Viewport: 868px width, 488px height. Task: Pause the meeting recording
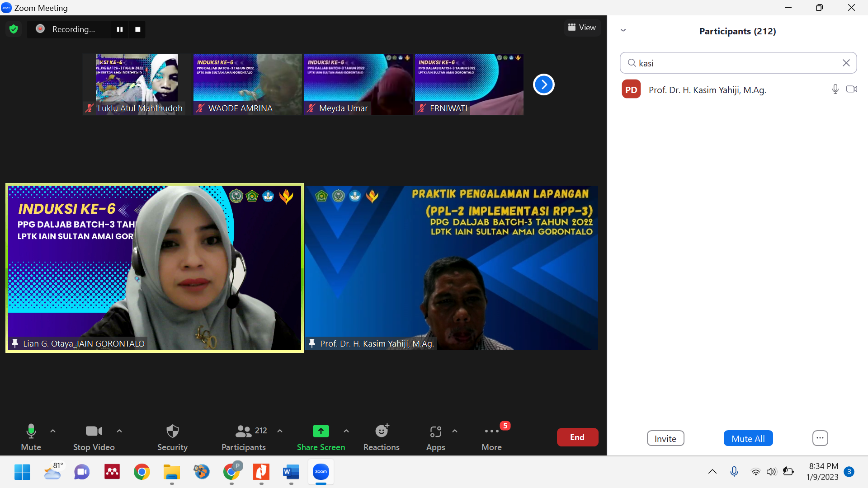120,29
